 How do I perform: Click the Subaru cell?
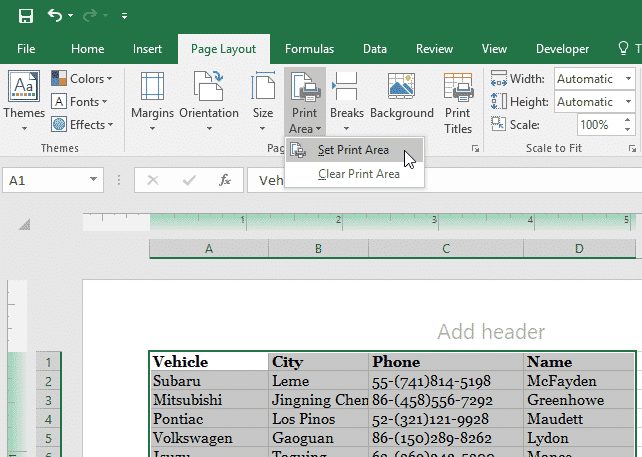coord(209,381)
